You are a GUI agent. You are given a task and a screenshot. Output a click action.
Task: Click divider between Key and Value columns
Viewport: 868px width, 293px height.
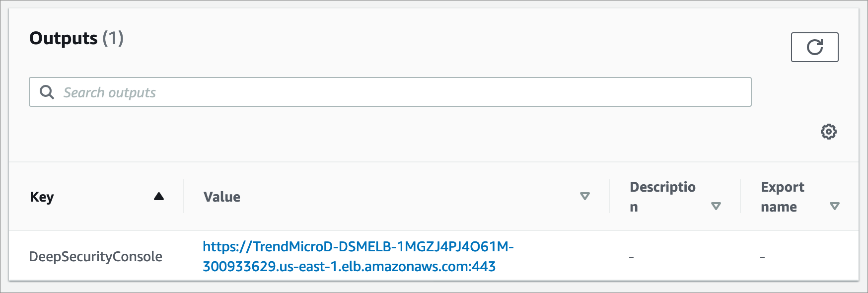(x=183, y=197)
